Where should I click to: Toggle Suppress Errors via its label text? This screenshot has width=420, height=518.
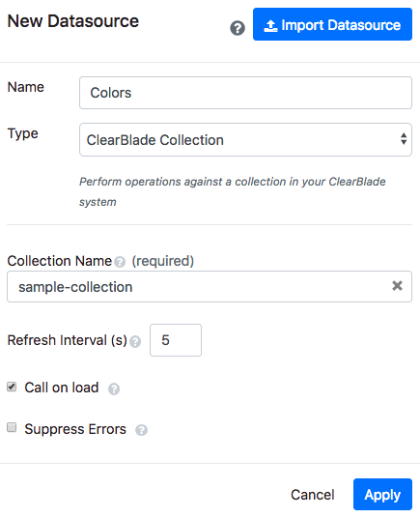(x=75, y=429)
